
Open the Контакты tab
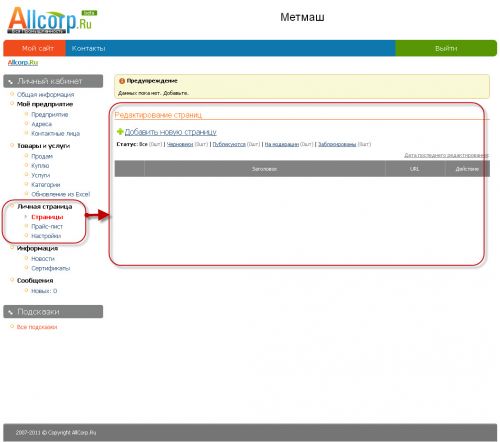[89, 48]
